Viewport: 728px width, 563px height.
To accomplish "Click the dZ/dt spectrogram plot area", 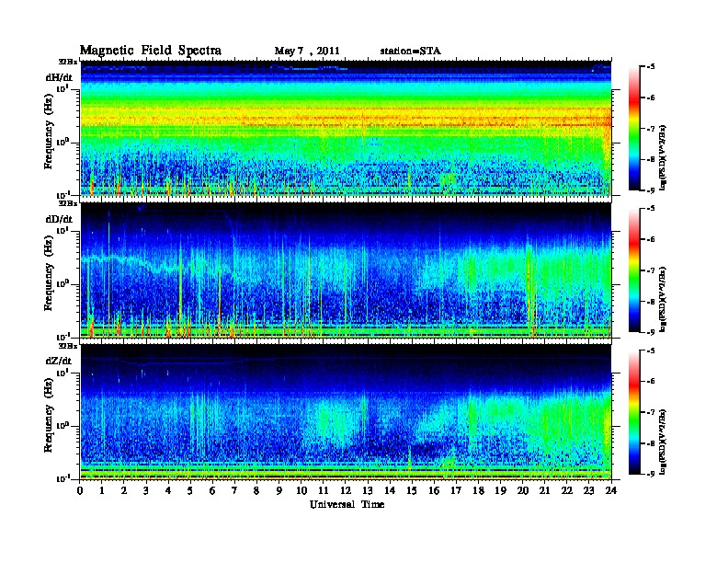I will tap(346, 412).
